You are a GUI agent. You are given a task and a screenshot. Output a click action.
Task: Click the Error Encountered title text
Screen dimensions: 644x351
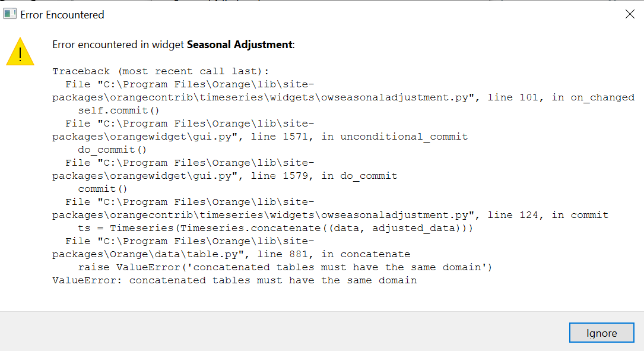point(62,14)
